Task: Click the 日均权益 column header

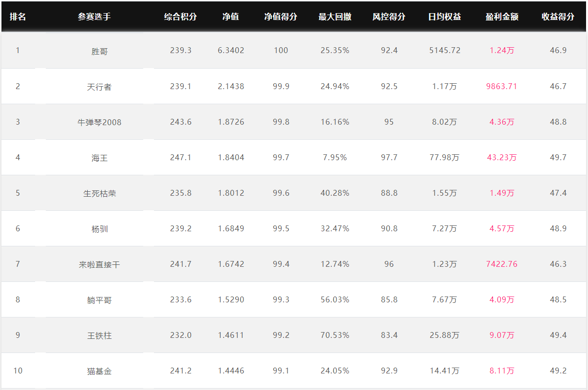Action: pos(444,17)
